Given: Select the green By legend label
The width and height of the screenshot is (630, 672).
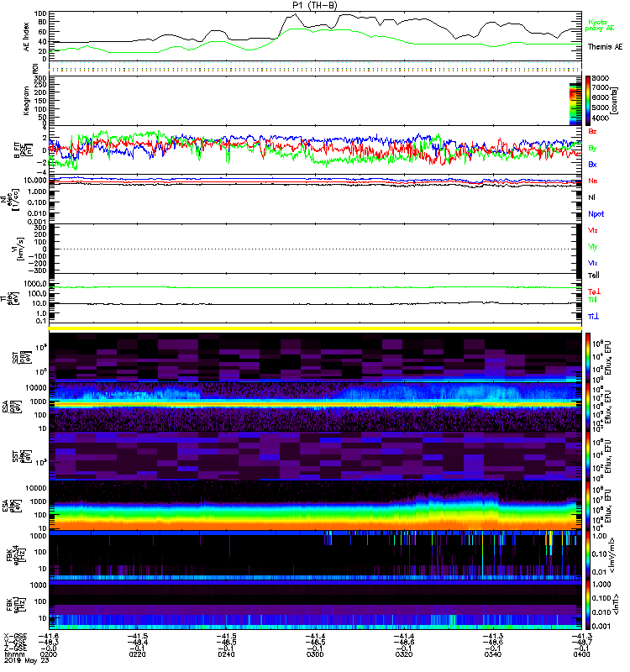Looking at the screenshot, I should (x=592, y=148).
